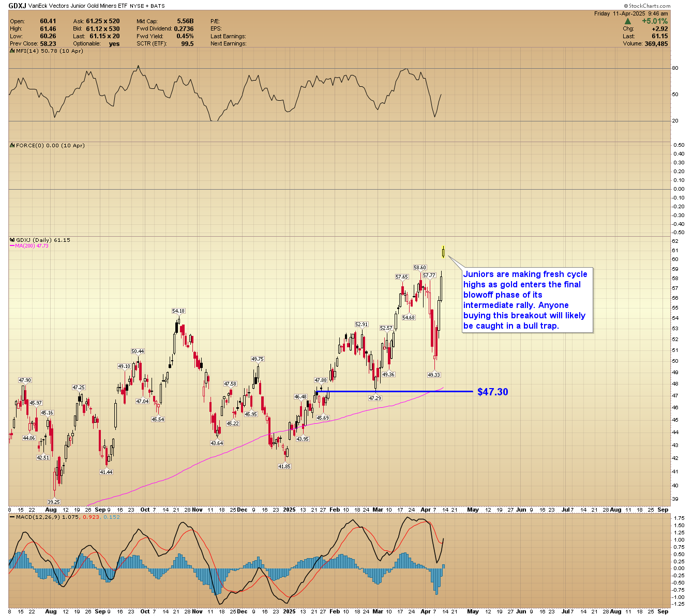Click the 62 tick on price axis
693x616 pixels.
point(675,241)
